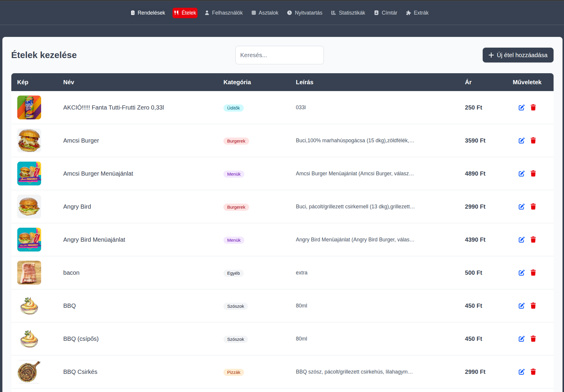Viewport: 564px width, 392px height.
Task: Open the Extrák menu item
Action: tap(417, 13)
